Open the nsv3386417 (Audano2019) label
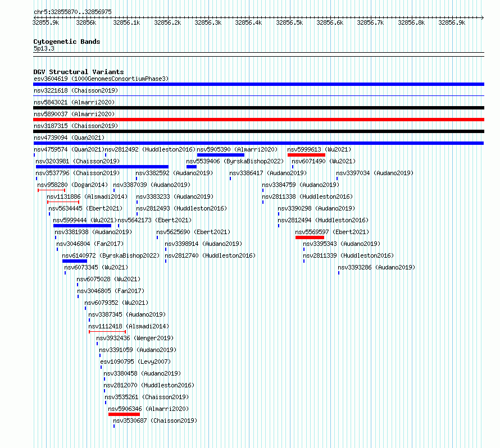Viewport: 500px width, 448px height. [268, 173]
